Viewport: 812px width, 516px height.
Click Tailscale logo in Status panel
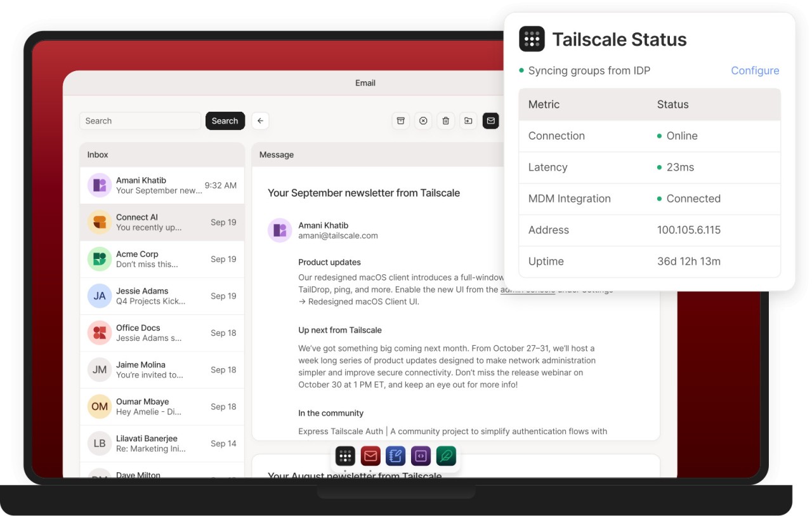pyautogui.click(x=532, y=39)
